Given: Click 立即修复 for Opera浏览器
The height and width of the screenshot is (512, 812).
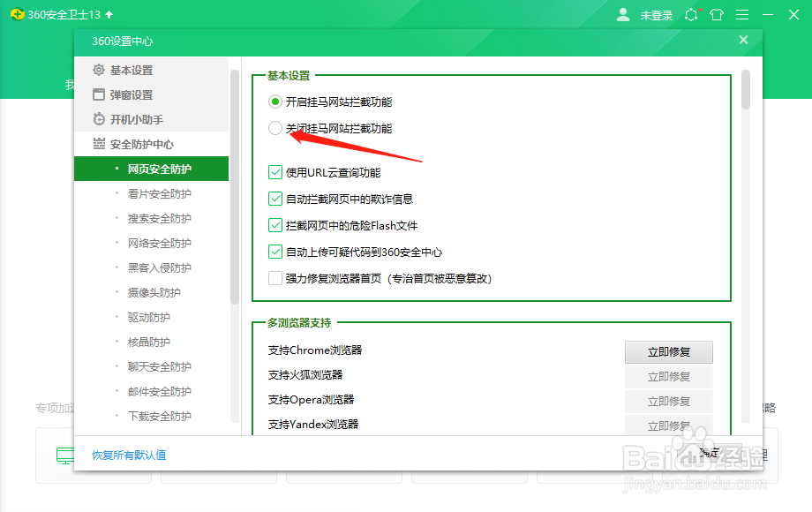Looking at the screenshot, I should click(x=668, y=402).
